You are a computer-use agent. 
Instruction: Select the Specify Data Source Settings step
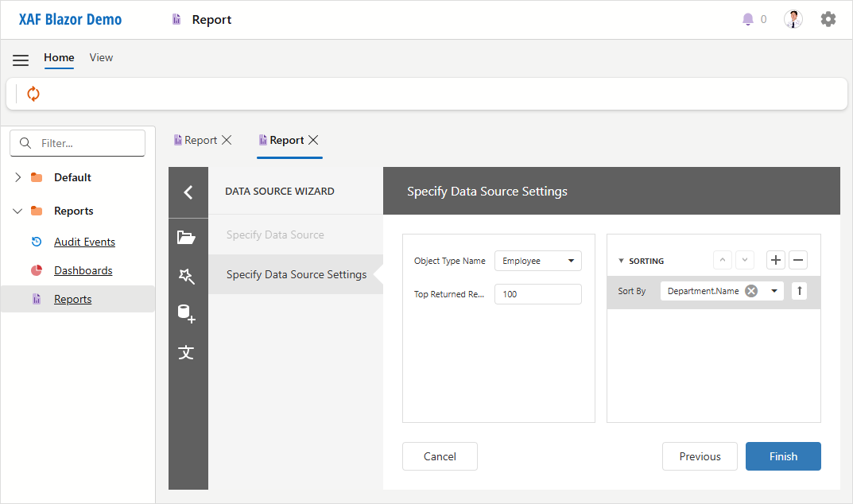(297, 274)
